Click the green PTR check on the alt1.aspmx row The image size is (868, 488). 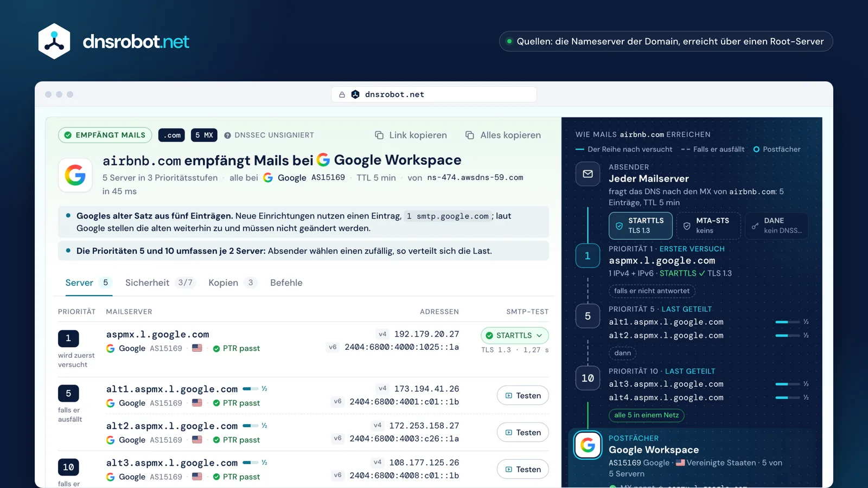[x=216, y=403]
